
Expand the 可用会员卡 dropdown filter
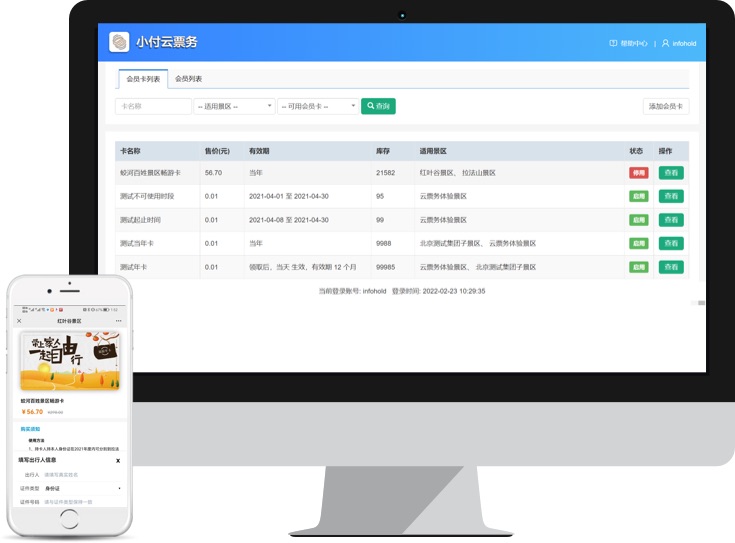tap(318, 106)
